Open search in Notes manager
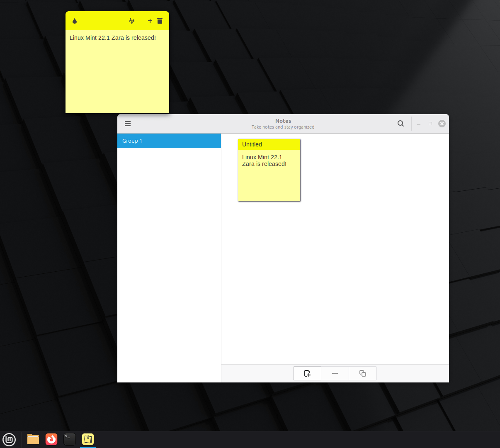Viewport: 500px width, 448px height. pos(400,124)
